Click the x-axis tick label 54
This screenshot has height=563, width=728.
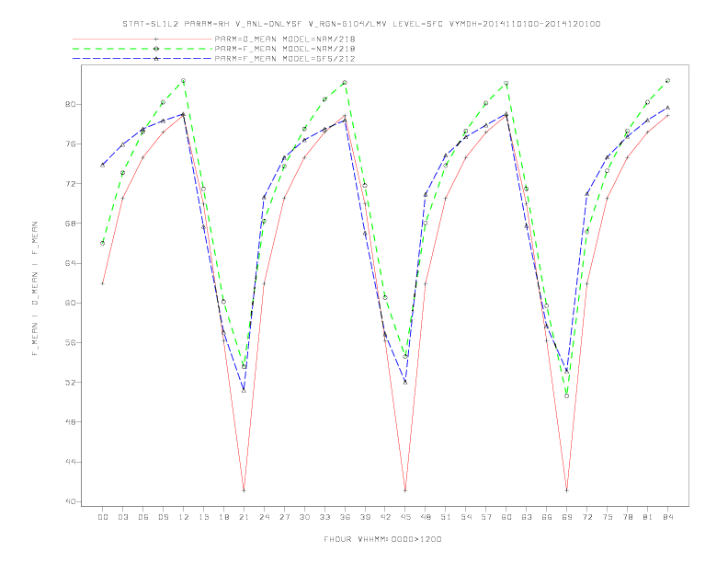click(466, 517)
